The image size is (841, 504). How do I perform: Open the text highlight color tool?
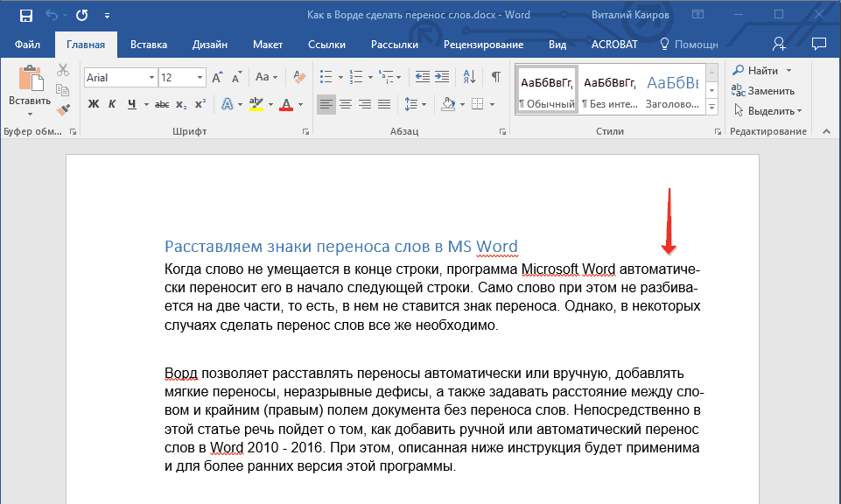coord(255,102)
